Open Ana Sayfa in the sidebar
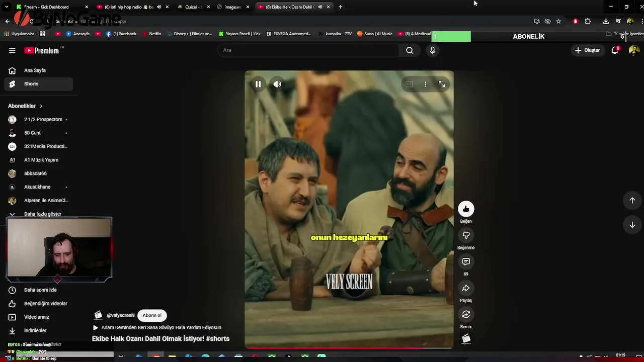The width and height of the screenshot is (644, 362). tap(38, 70)
